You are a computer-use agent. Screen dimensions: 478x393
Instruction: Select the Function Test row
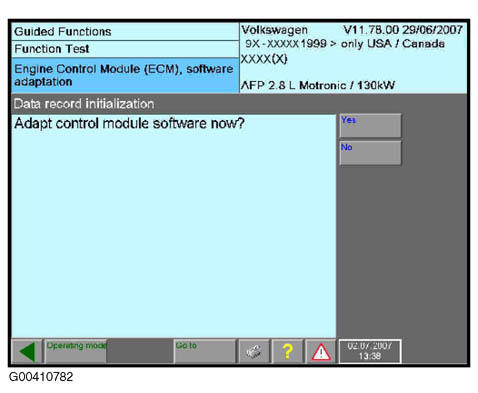125,49
